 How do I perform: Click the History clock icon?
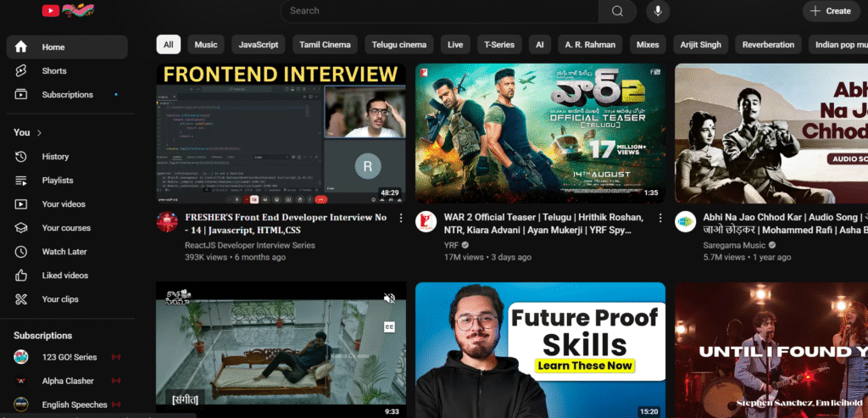coord(20,157)
